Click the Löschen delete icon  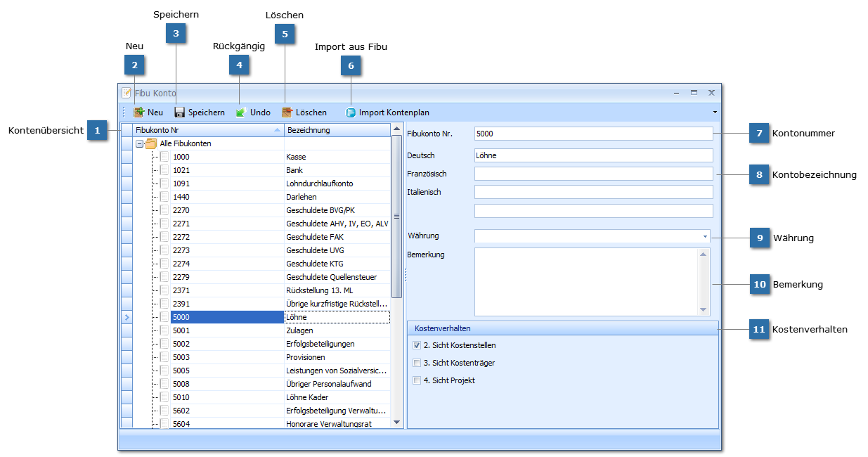tap(287, 112)
